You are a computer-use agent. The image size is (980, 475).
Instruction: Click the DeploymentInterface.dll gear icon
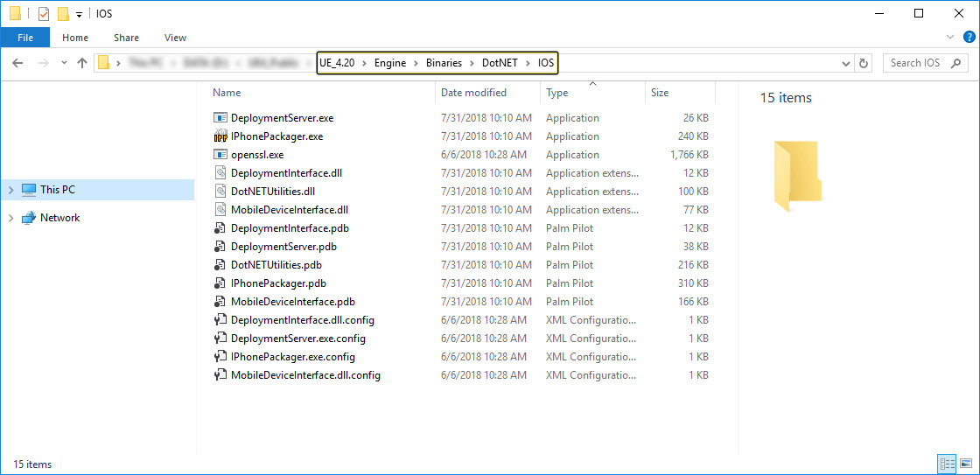click(x=220, y=173)
